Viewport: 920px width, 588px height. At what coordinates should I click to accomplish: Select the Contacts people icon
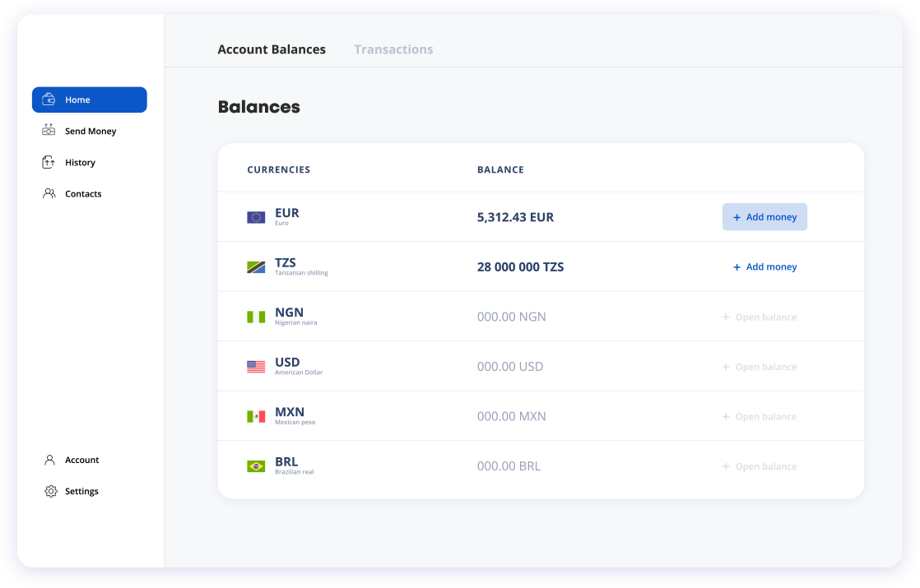[49, 194]
